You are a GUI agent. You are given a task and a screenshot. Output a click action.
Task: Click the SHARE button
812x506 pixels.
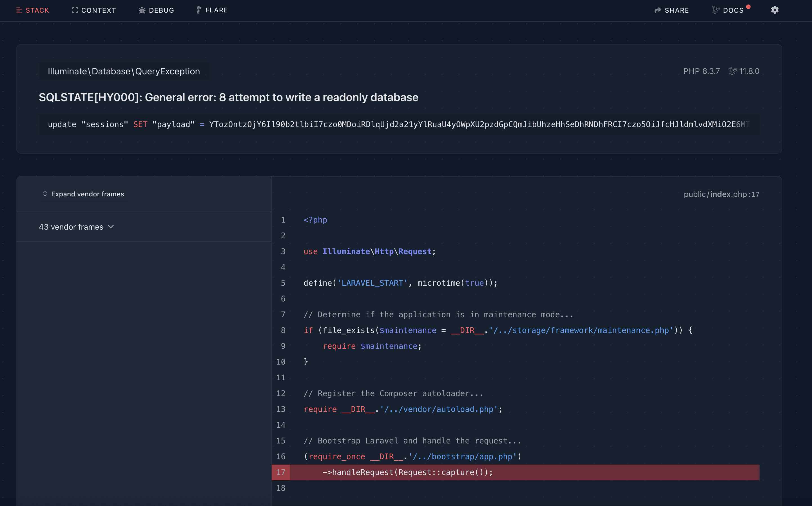pos(672,10)
